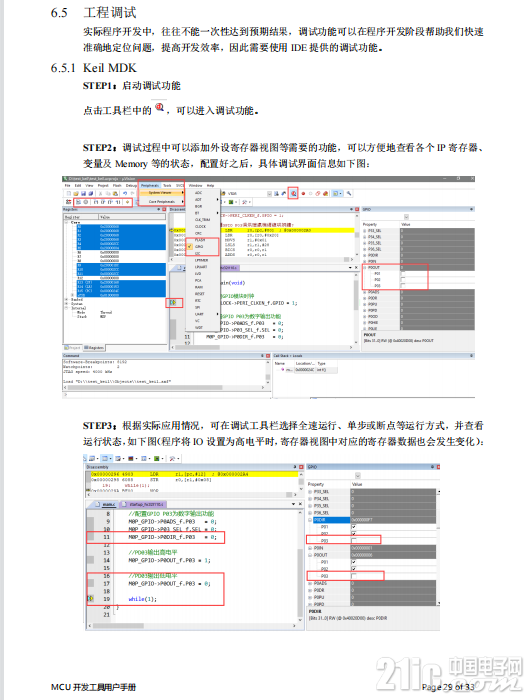Toggle P02 checkbox under P0OUT in STEP2 GPIO panel

click(x=402, y=279)
